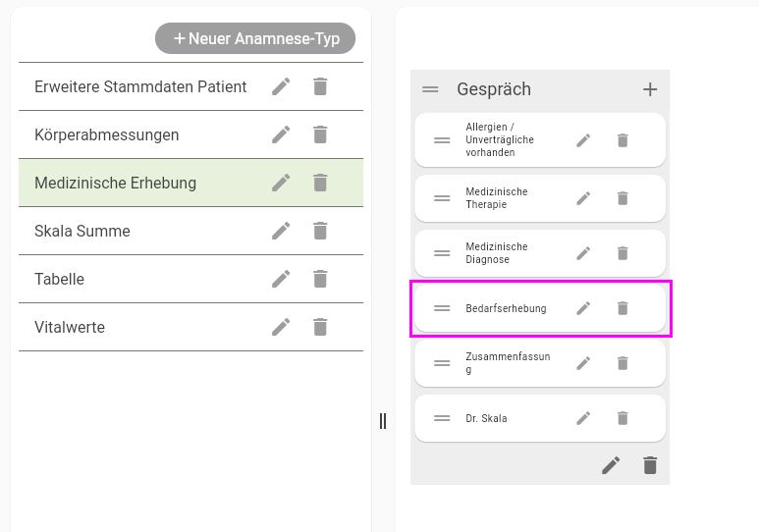Delete the Vitalwerte entry
Image resolution: width=759 pixels, height=532 pixels.
coord(320,327)
